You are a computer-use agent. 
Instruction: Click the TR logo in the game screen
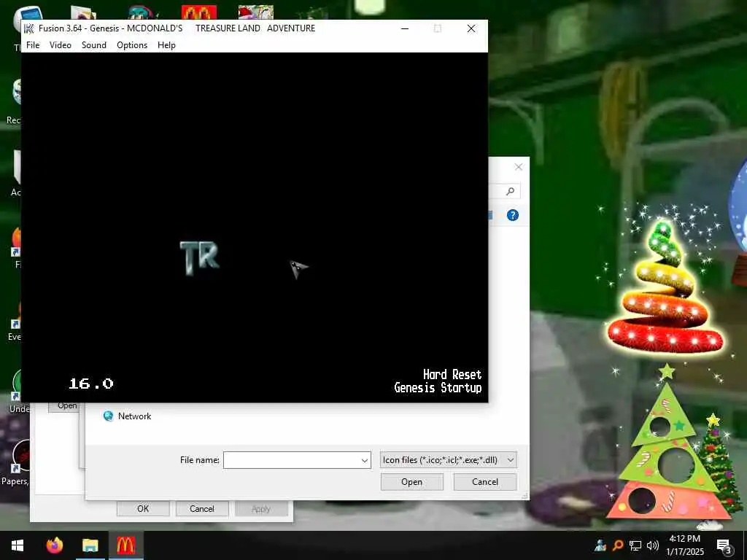point(200,257)
